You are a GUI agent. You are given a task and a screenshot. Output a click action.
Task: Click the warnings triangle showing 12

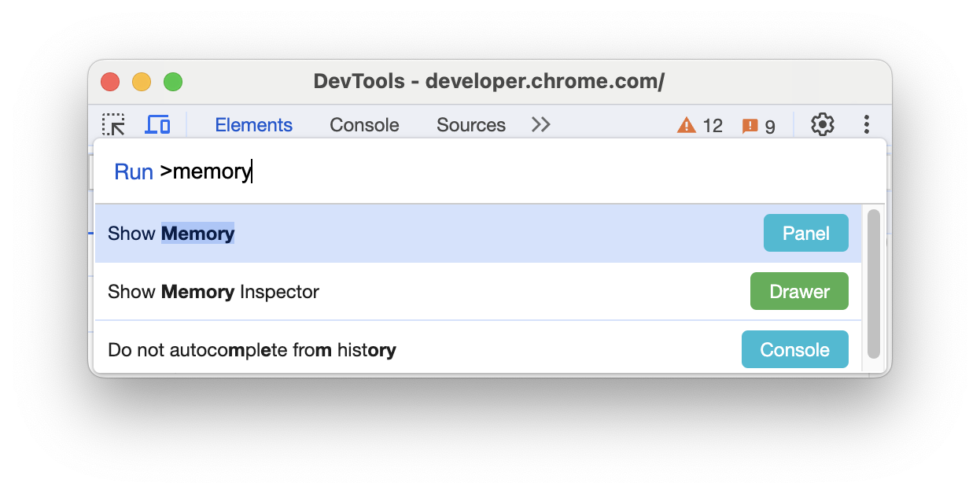pos(698,124)
